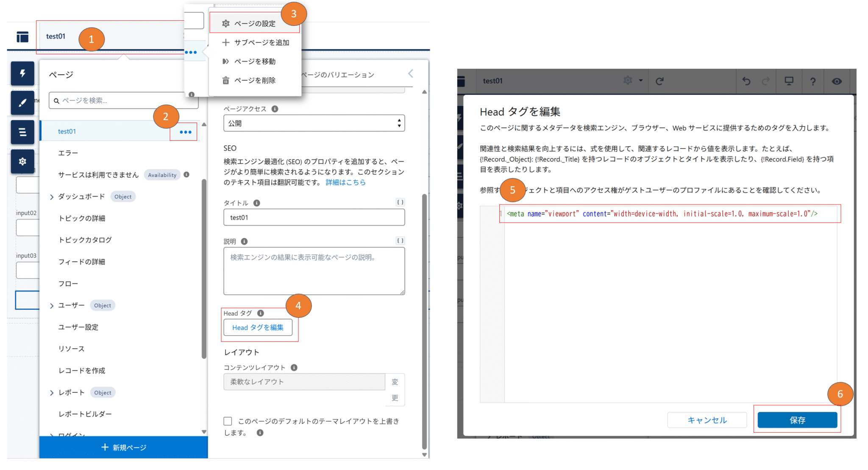Click the undo arrow icon
Screen dimensions: 868x470
coord(746,81)
